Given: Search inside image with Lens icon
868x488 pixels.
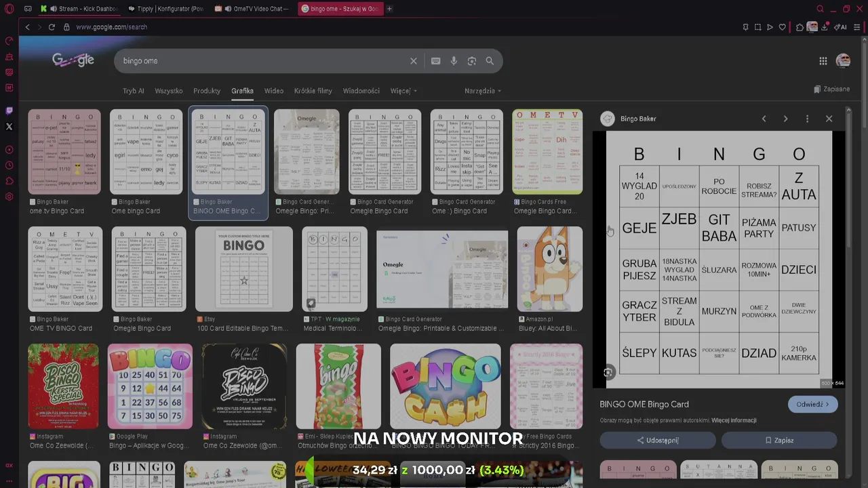Looking at the screenshot, I should pos(608,372).
